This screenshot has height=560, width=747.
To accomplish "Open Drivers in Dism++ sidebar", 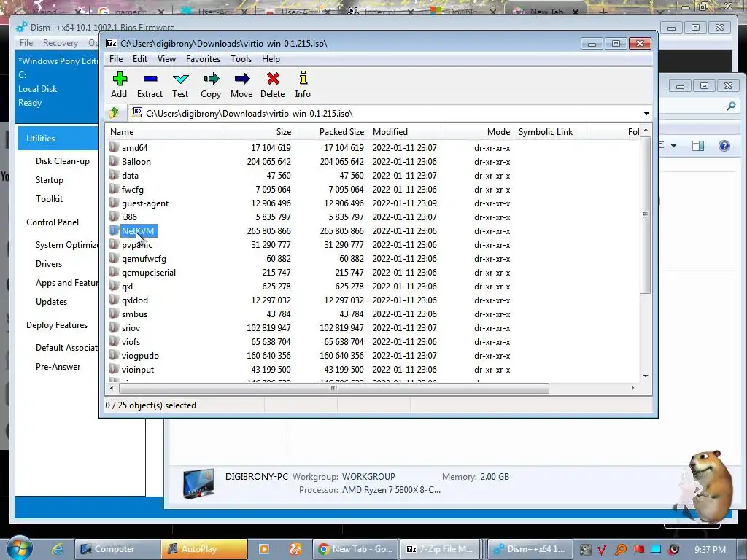I will click(49, 264).
